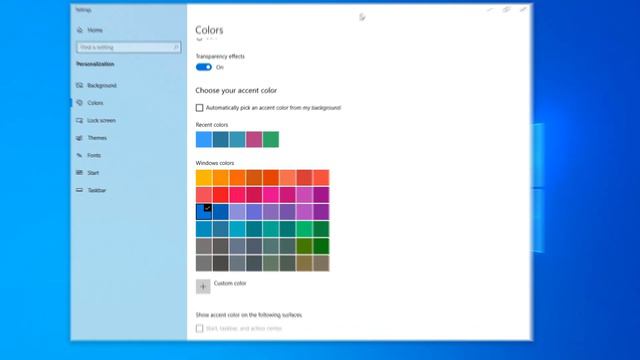The height and width of the screenshot is (360, 640).
Task: Click the Choose your accent color heading
Action: (236, 90)
